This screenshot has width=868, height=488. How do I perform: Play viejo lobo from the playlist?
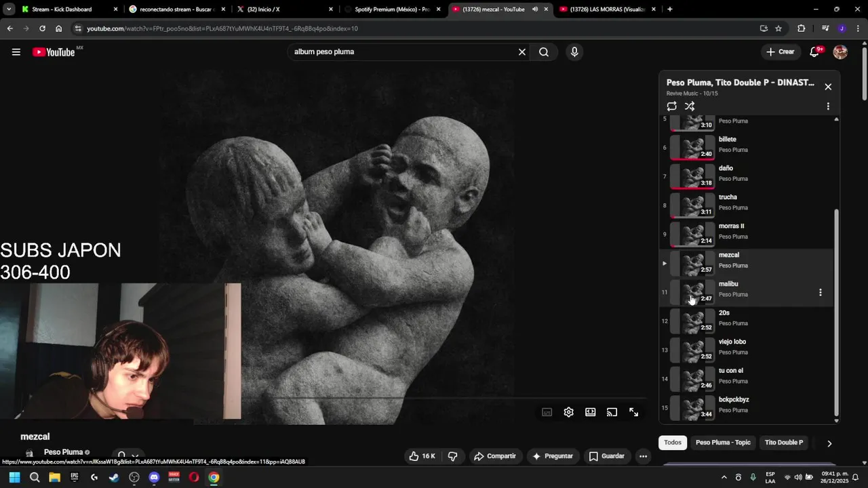click(746, 350)
